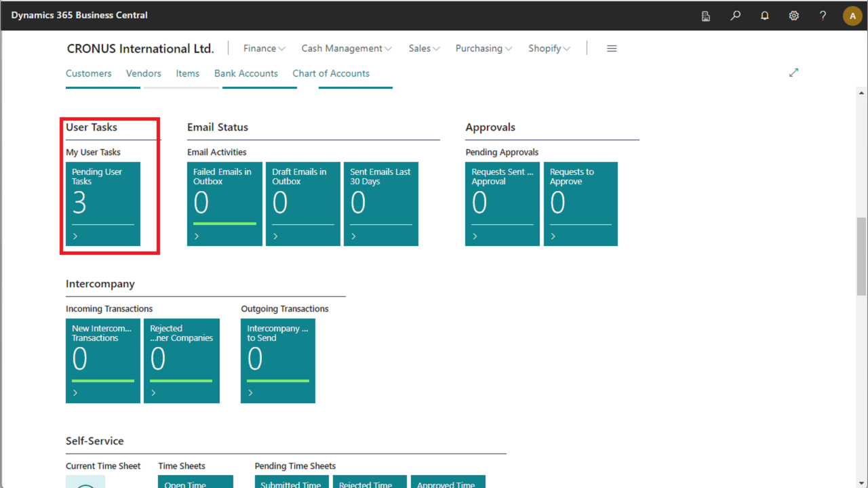
Task: Expand the Purchasing dropdown menu
Action: pos(484,49)
